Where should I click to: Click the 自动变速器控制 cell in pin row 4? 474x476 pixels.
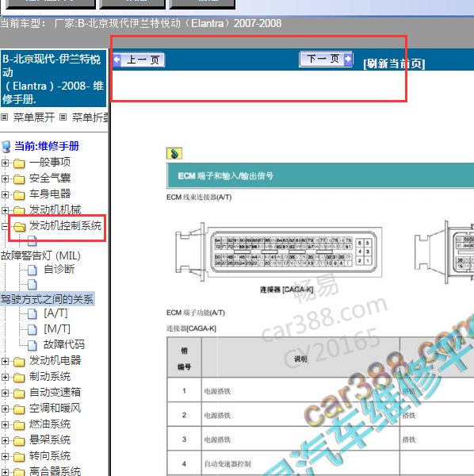(300, 463)
